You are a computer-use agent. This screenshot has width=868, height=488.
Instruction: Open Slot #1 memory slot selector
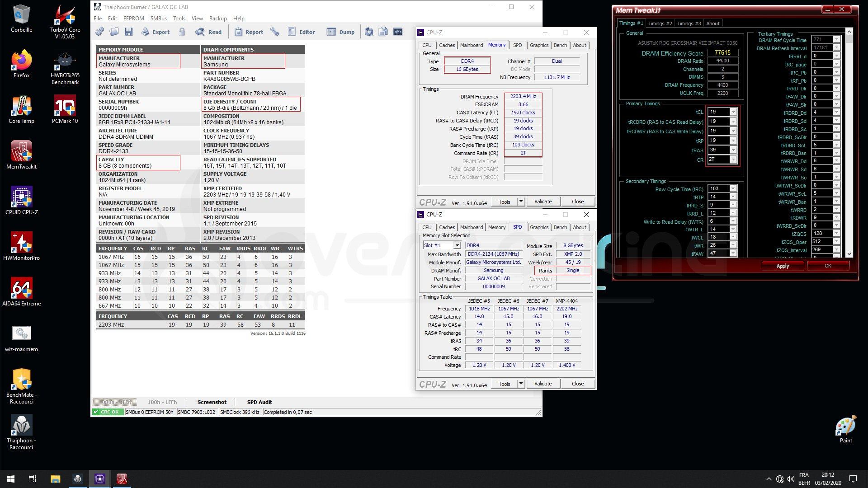click(x=442, y=245)
